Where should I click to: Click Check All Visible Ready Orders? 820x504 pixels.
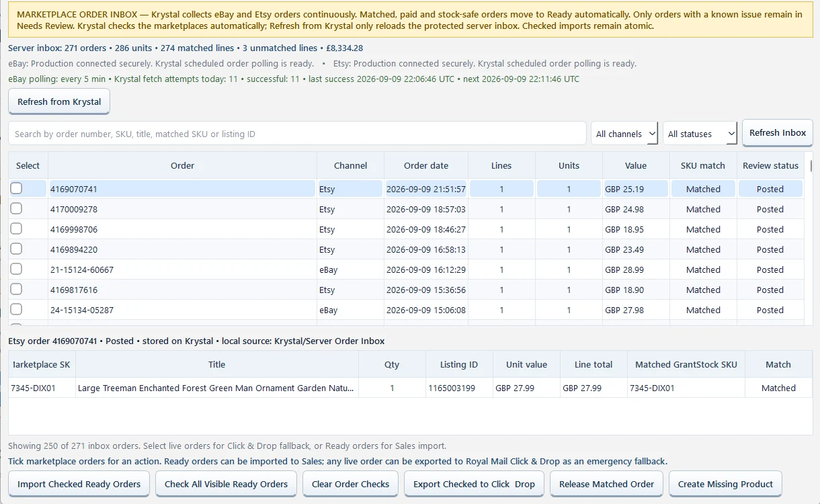(226, 484)
